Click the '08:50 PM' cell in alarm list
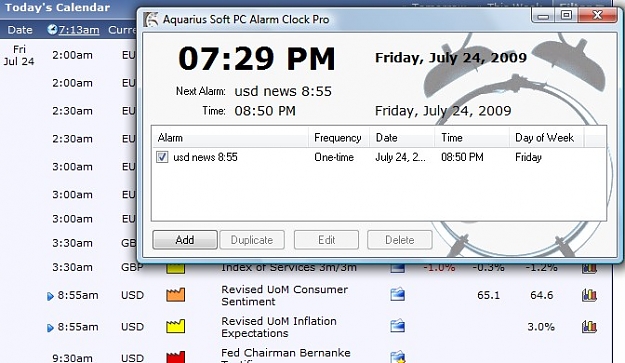Viewport: 625px width, 363px height. 462,157
